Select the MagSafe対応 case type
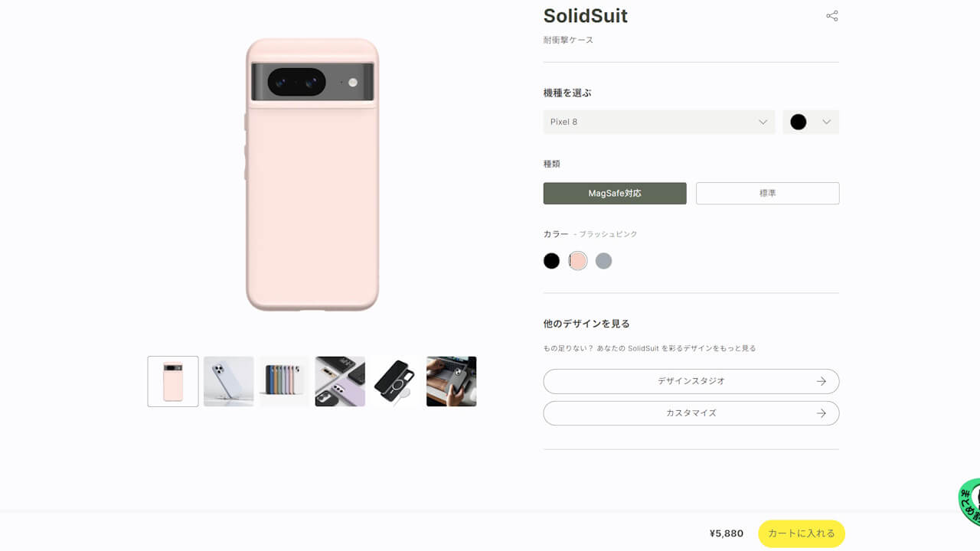The image size is (980, 551). point(614,193)
